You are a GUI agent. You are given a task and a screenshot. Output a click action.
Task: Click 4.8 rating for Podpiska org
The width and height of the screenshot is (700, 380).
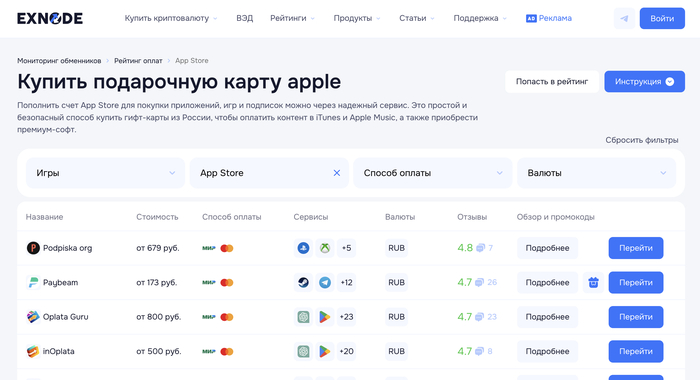pyautogui.click(x=465, y=248)
